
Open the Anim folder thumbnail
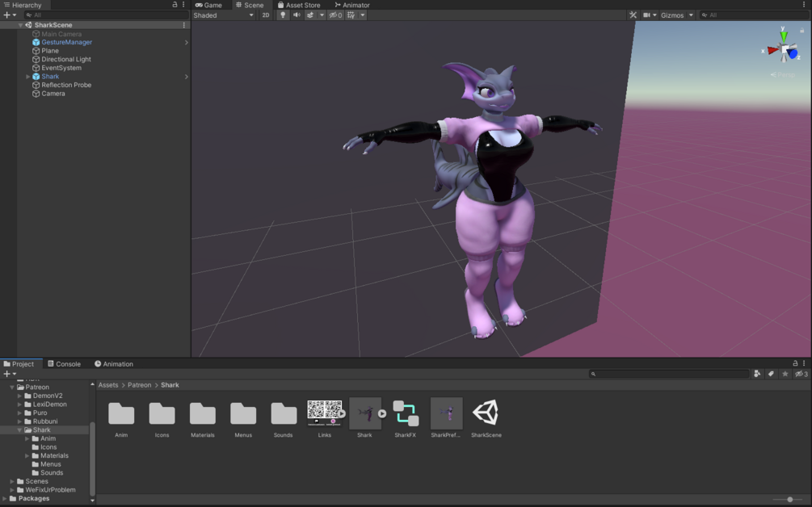121,414
